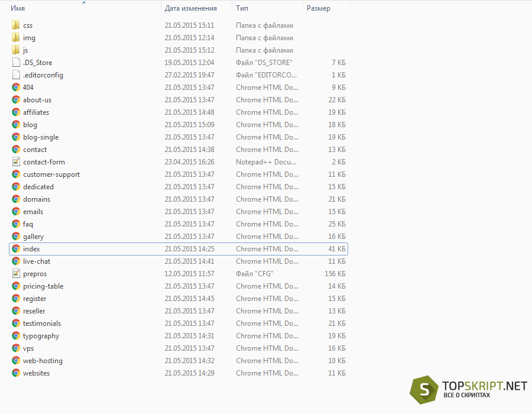Click Chrome icon of register file
This screenshot has height=414, width=532.
coord(16,299)
